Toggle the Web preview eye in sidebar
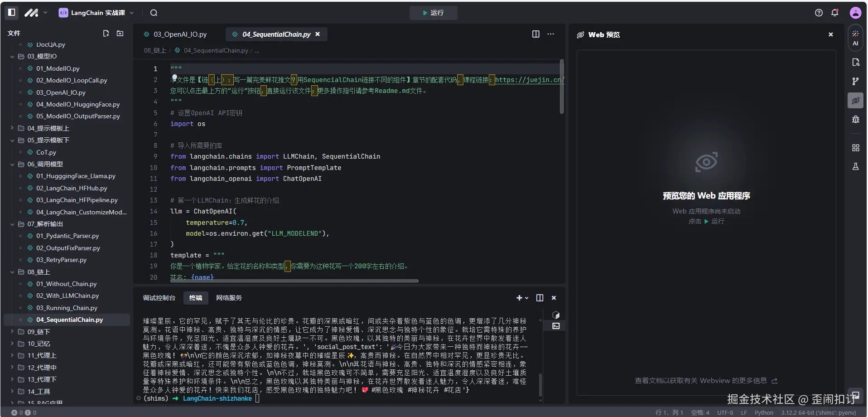 pos(855,101)
